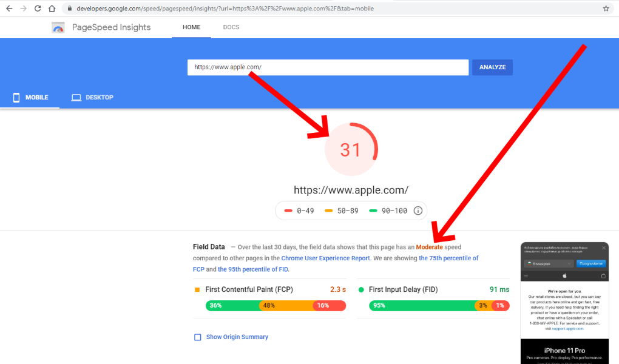Enable Show Origin Summary checkbox
Image resolution: width=619 pixels, height=364 pixels.
(x=198, y=337)
